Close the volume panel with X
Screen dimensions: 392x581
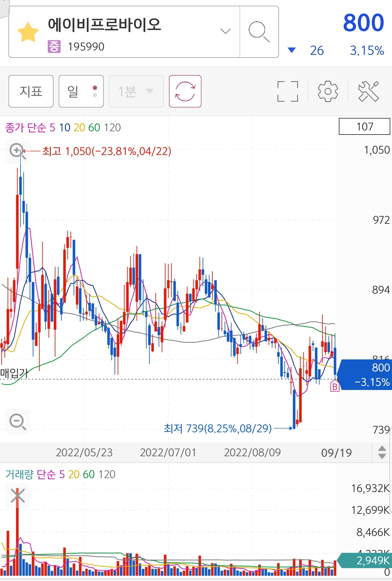17,496
